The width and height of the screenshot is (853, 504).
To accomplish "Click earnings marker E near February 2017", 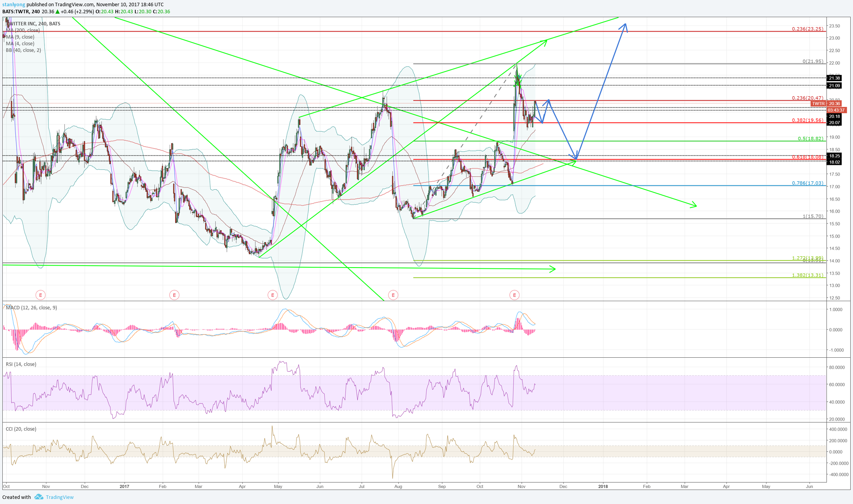I will (174, 295).
